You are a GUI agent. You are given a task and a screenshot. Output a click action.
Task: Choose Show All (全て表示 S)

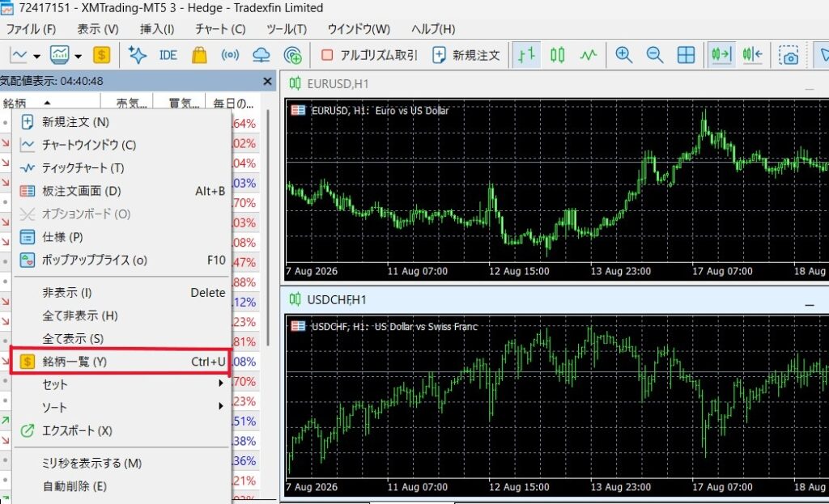coord(121,339)
